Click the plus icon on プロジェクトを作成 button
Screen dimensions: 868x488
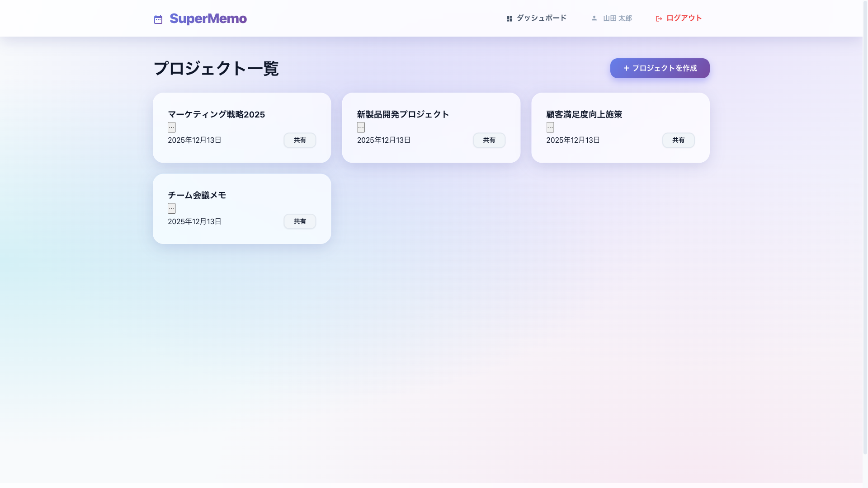(626, 68)
